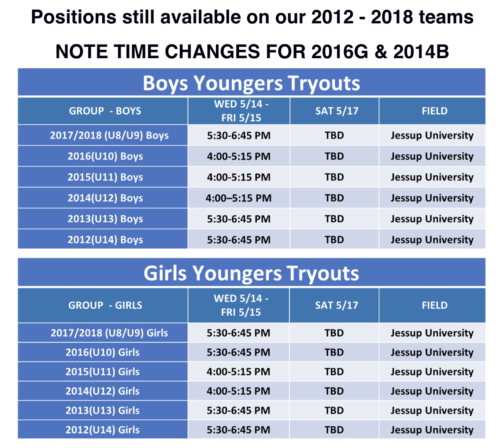Select the 2017/2018 (U8/U9) Boys row
Screen dimensions: 504x448
252,135
